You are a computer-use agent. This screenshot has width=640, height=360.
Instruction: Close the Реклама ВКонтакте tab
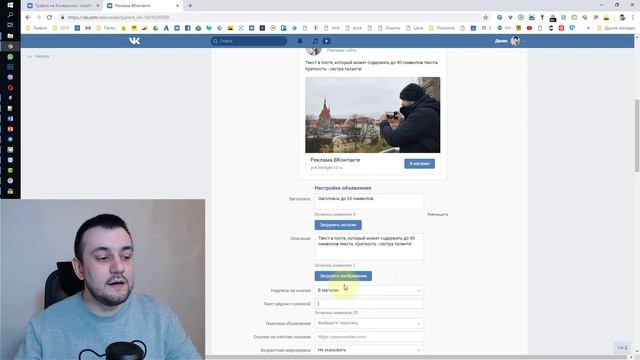tap(178, 6)
